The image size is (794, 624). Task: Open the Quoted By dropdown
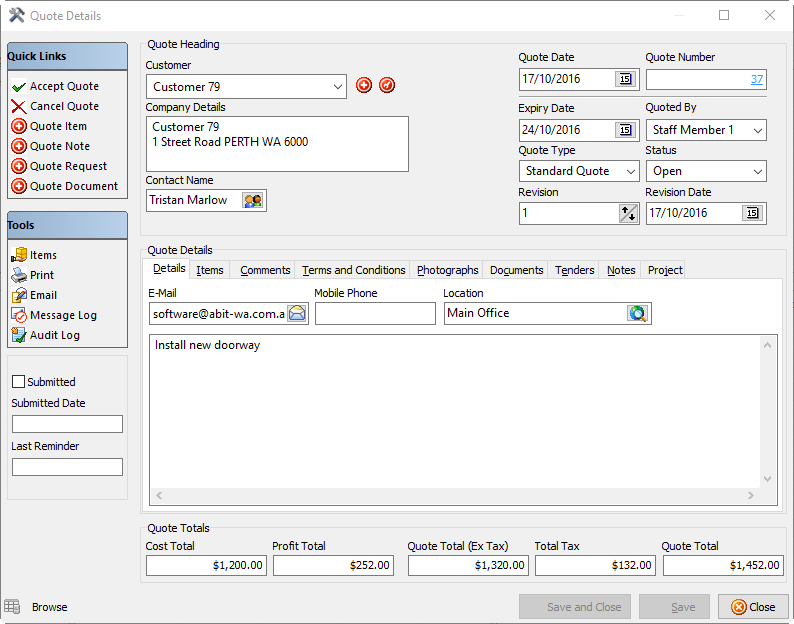(756, 130)
